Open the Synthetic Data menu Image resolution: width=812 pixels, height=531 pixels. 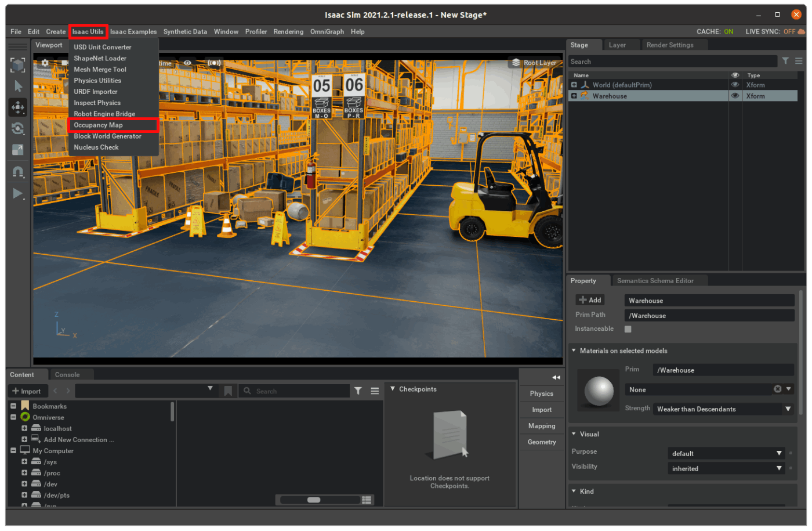[185, 31]
